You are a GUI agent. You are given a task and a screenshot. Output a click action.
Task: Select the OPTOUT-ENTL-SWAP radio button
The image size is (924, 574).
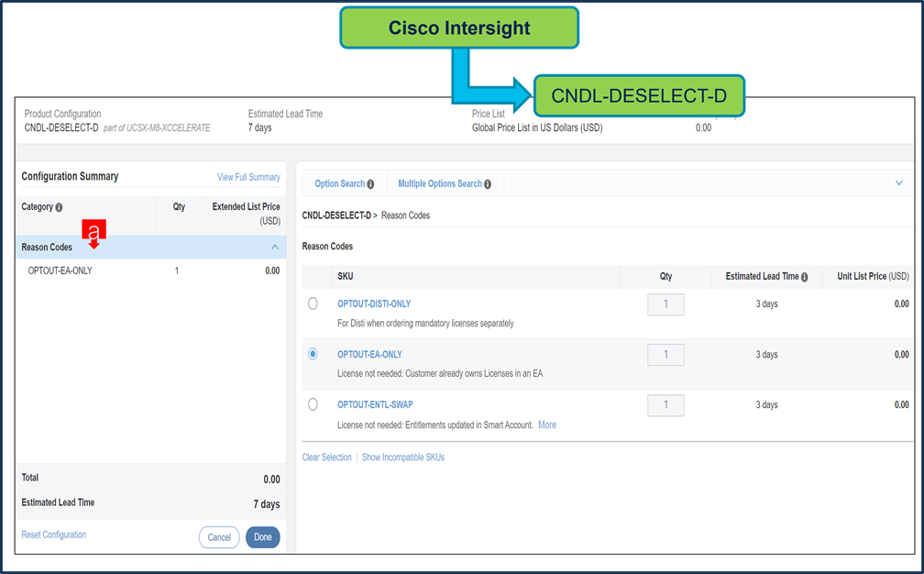tap(313, 404)
